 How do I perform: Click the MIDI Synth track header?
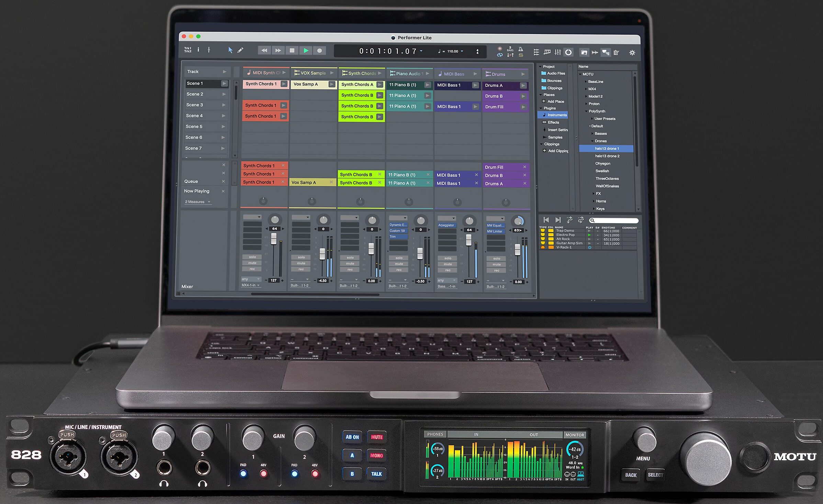(266, 72)
